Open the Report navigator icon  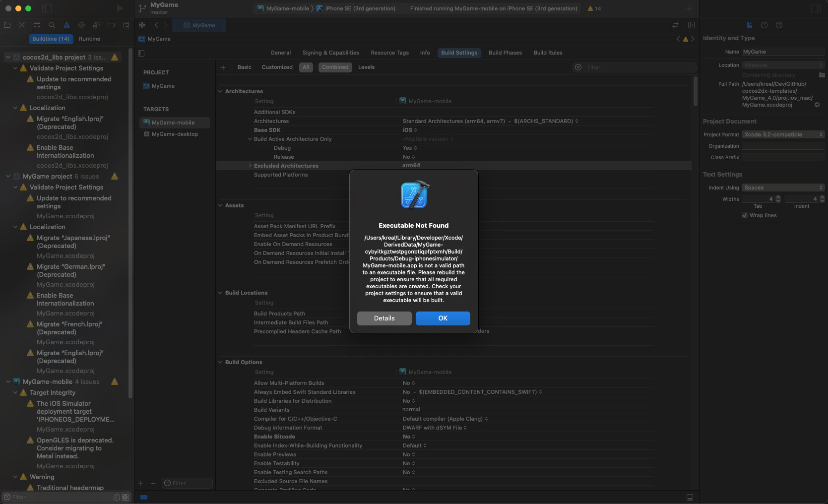click(126, 25)
